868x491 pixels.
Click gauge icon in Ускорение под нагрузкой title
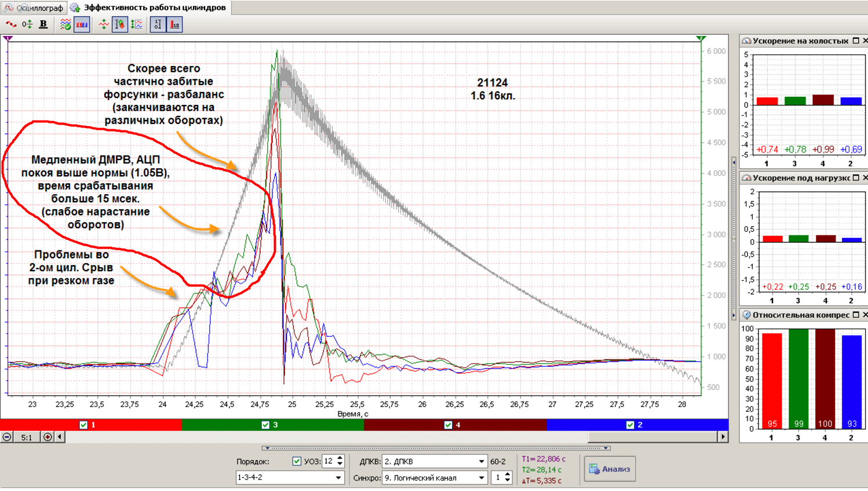pos(746,178)
